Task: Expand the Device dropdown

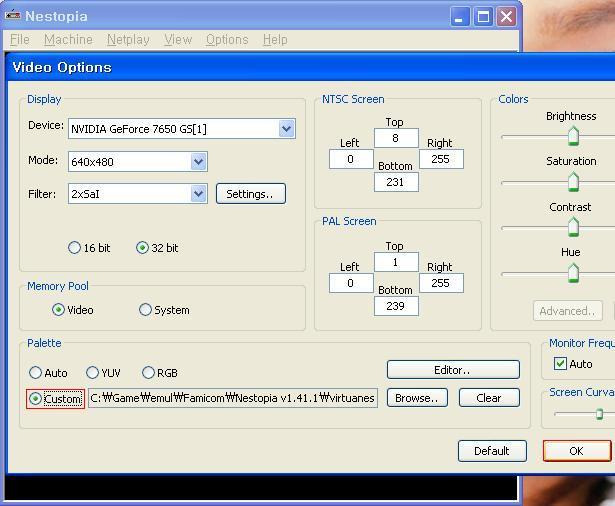Action: (x=286, y=129)
